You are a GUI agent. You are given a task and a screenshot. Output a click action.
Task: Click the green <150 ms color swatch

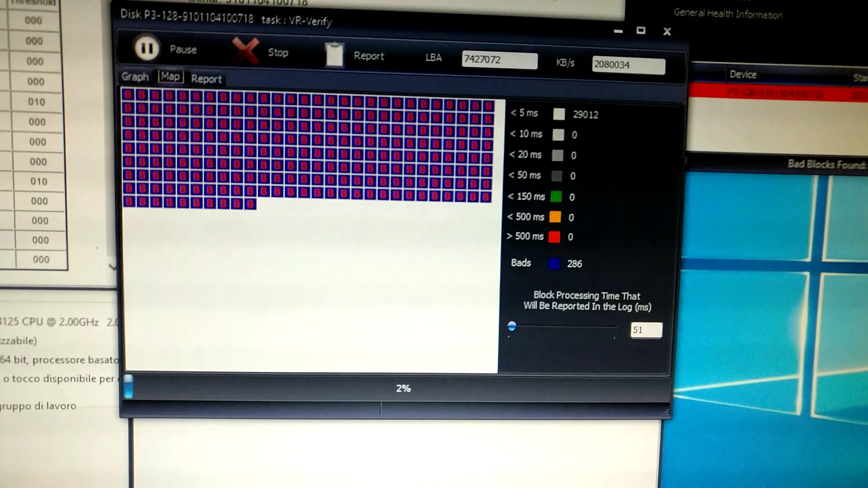(x=556, y=197)
